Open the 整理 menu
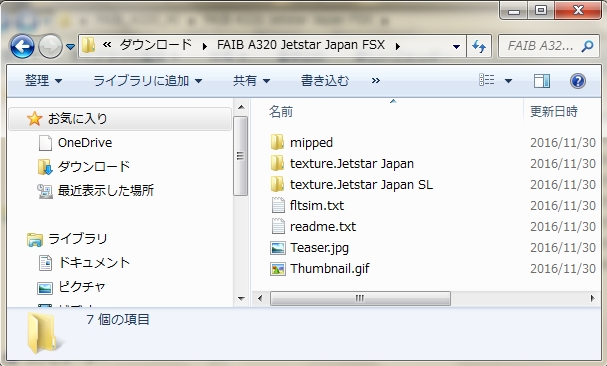The image size is (607, 366). coord(43,81)
